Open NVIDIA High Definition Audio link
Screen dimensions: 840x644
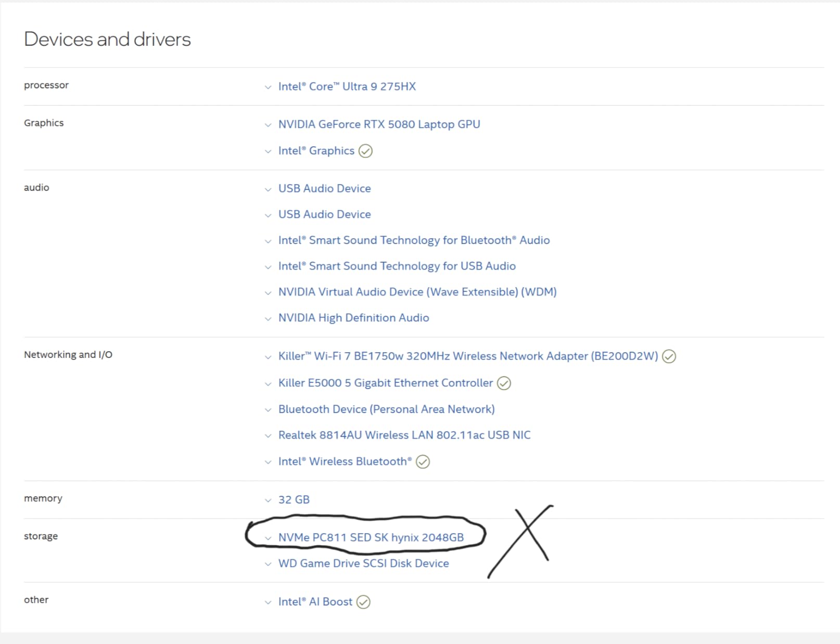(x=354, y=318)
